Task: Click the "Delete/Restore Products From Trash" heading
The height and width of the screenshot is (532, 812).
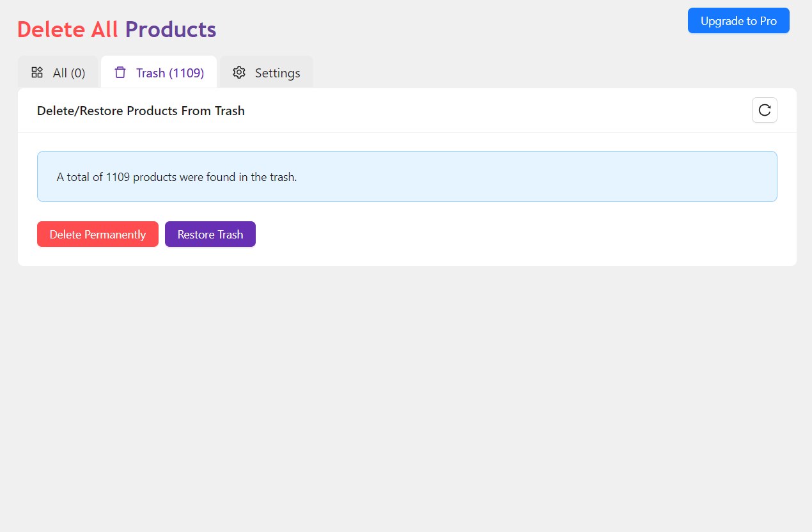Action: [141, 111]
